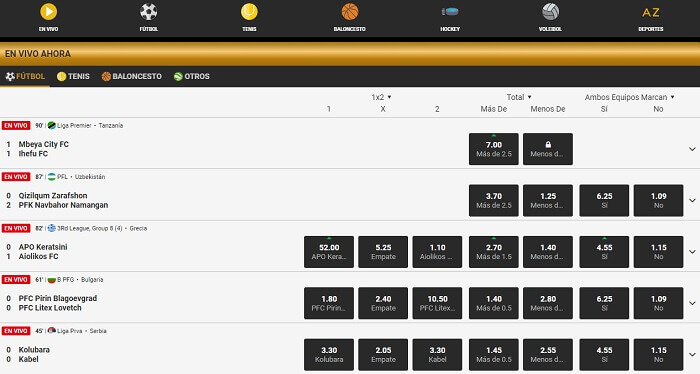Bet 1.10 on Aiolikos to win
The image size is (700, 374).
click(x=437, y=252)
